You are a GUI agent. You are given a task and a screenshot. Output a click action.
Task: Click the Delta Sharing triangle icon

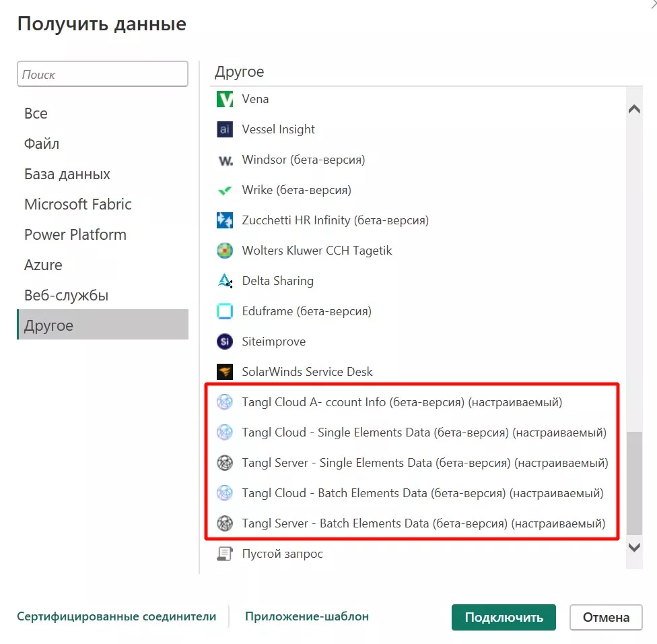tap(224, 281)
